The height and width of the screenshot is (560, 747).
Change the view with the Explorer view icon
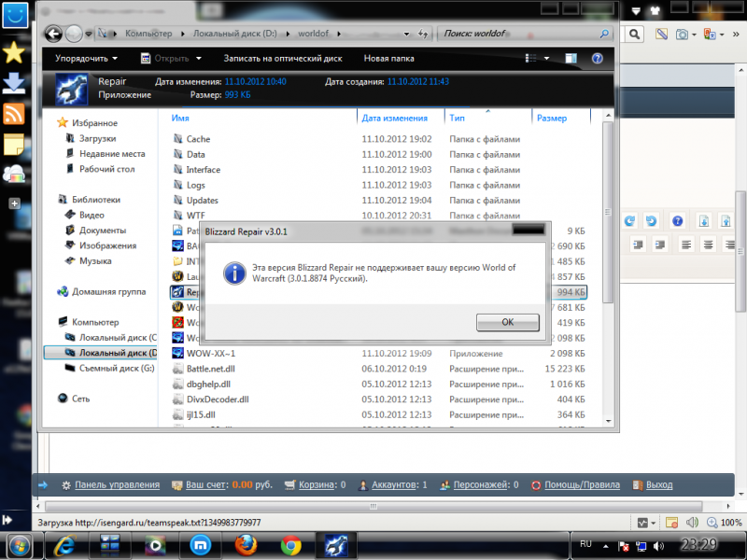click(530, 58)
